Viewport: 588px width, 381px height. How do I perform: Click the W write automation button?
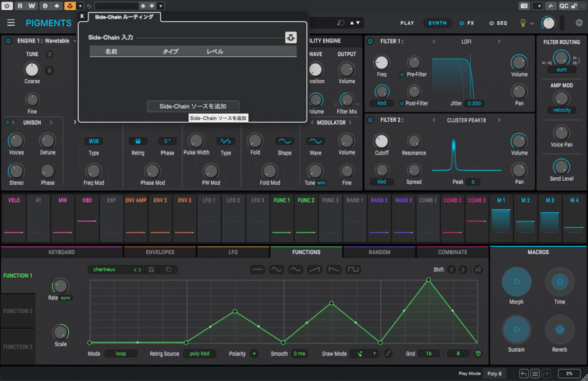point(32,6)
